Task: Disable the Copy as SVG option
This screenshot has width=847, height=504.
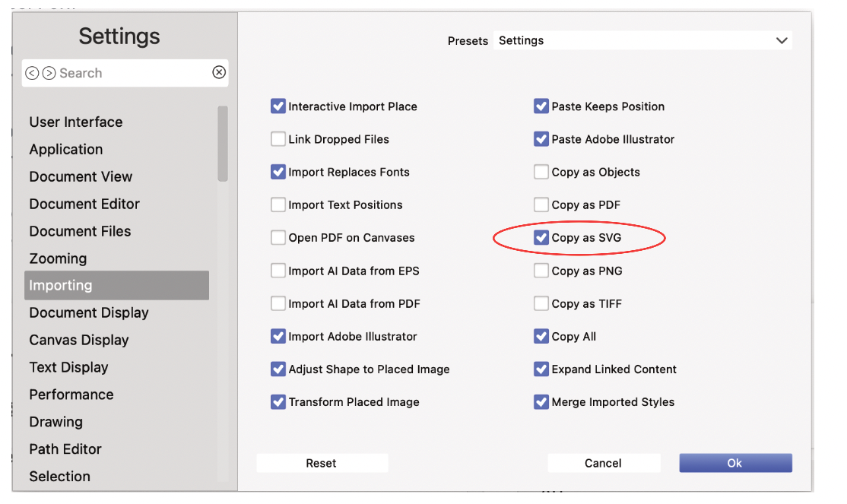Action: pos(541,238)
